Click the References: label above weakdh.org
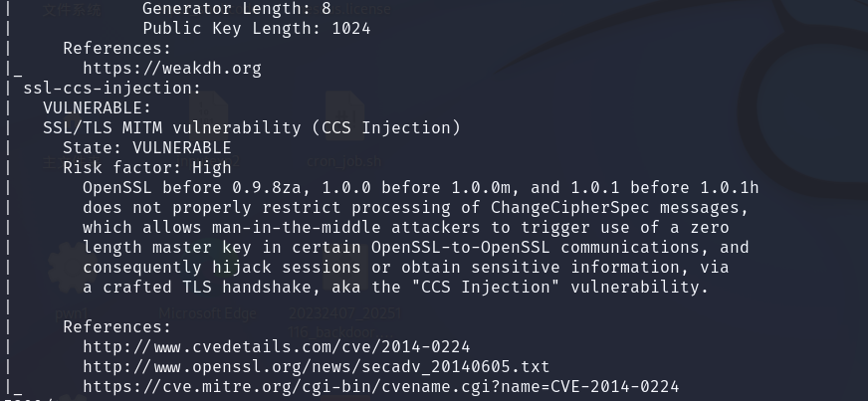The height and width of the screenshot is (401, 868). click(116, 48)
